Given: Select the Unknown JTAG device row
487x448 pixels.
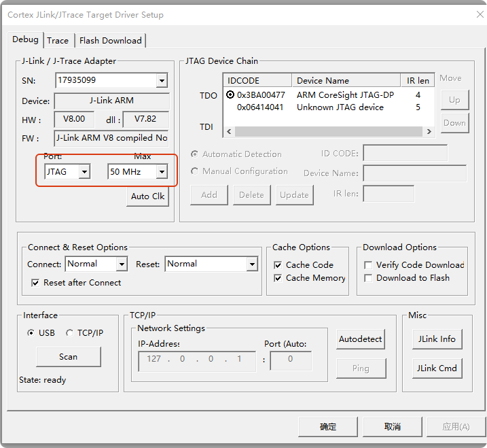Looking at the screenshot, I should [x=328, y=107].
